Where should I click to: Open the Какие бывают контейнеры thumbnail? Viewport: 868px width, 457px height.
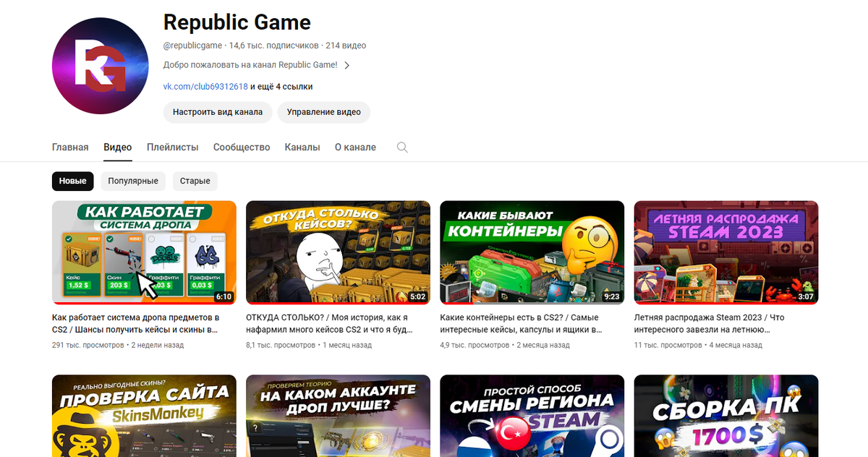[532, 252]
